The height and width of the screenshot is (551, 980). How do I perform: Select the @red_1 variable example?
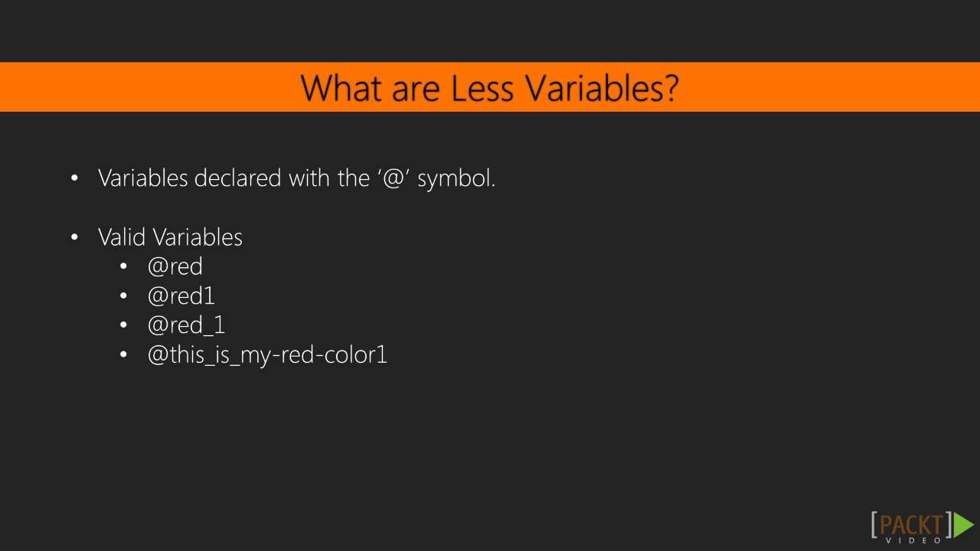[186, 325]
